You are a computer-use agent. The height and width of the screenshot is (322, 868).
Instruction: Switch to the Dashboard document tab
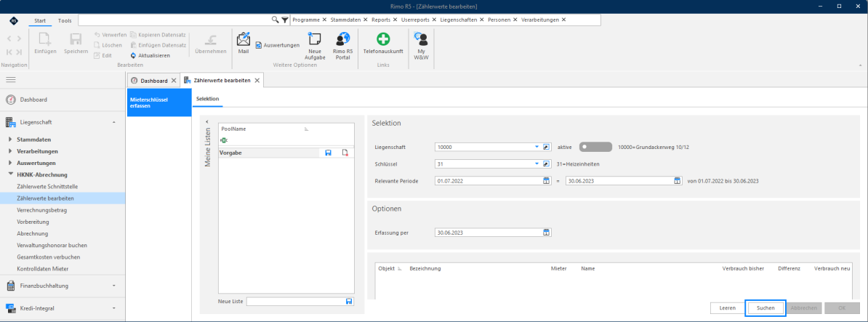[153, 81]
